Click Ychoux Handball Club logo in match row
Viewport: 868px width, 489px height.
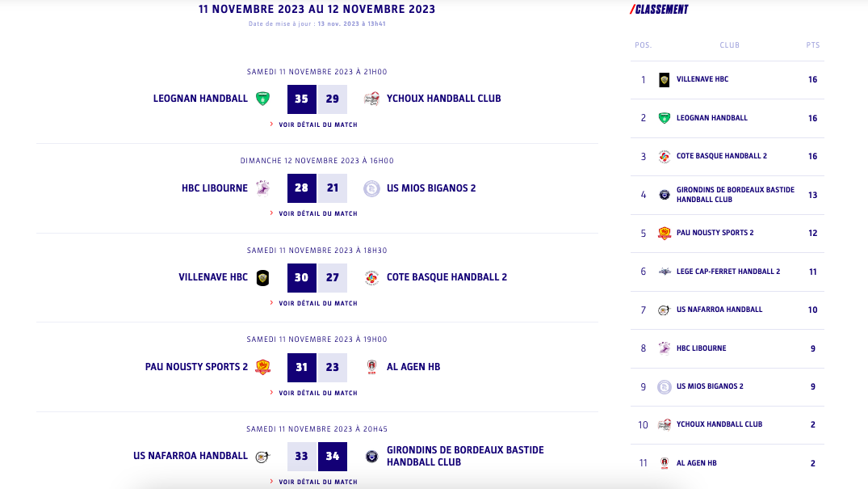(371, 99)
